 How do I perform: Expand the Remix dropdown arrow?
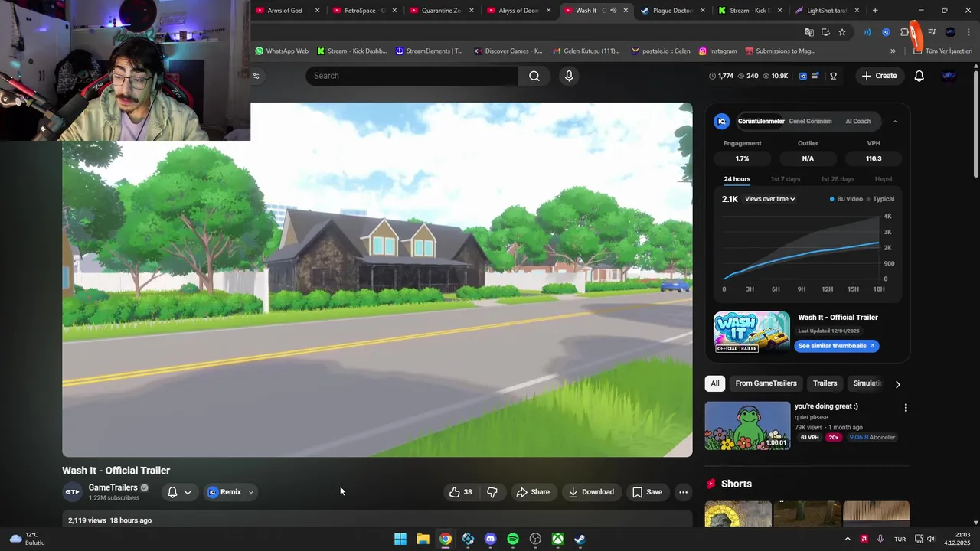point(250,492)
